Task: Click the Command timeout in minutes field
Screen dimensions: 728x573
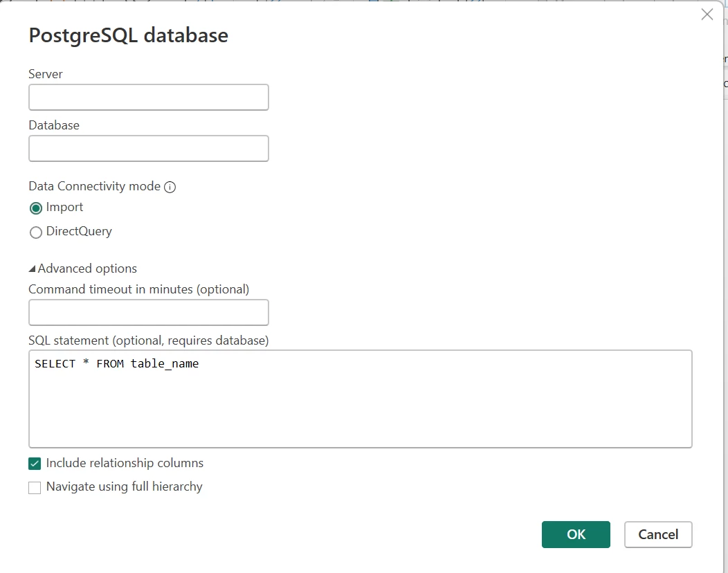Action: 149,313
